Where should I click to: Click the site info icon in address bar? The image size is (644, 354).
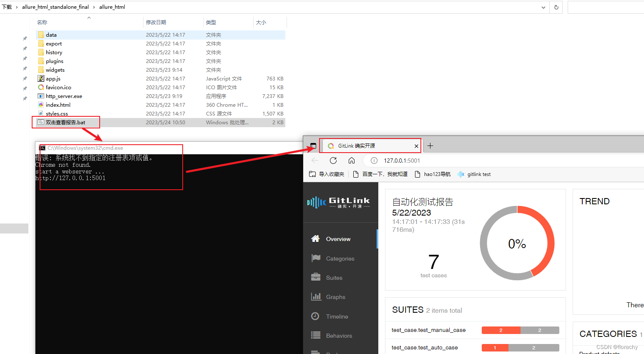(x=374, y=161)
